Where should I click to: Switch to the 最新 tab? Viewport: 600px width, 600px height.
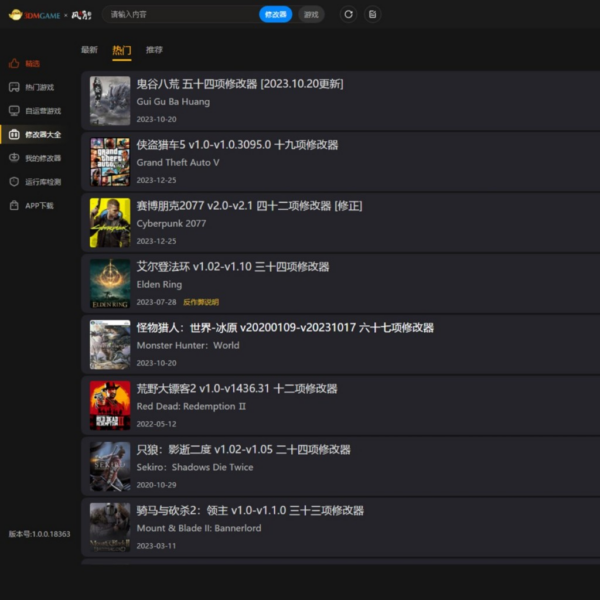tap(89, 50)
